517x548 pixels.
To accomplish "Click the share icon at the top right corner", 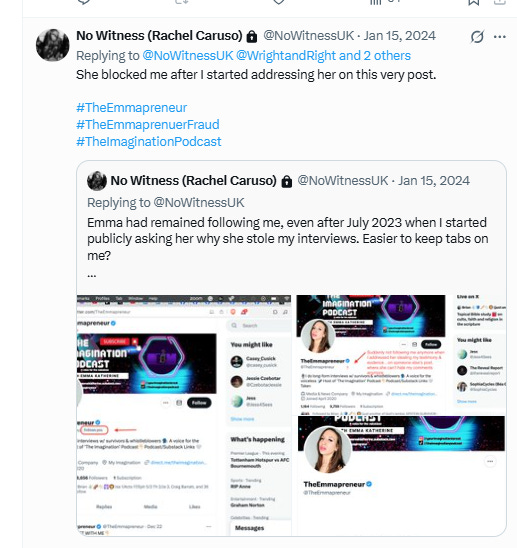I will coord(500,2).
